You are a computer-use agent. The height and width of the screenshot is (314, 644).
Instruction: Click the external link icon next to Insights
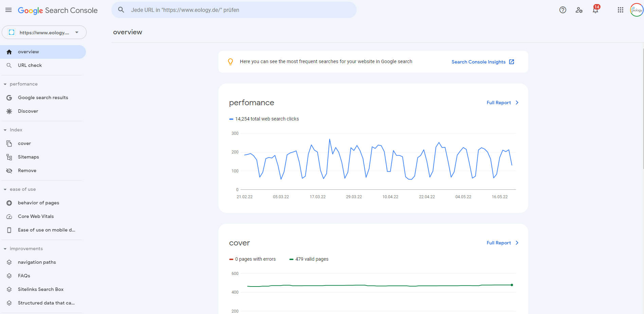click(512, 62)
